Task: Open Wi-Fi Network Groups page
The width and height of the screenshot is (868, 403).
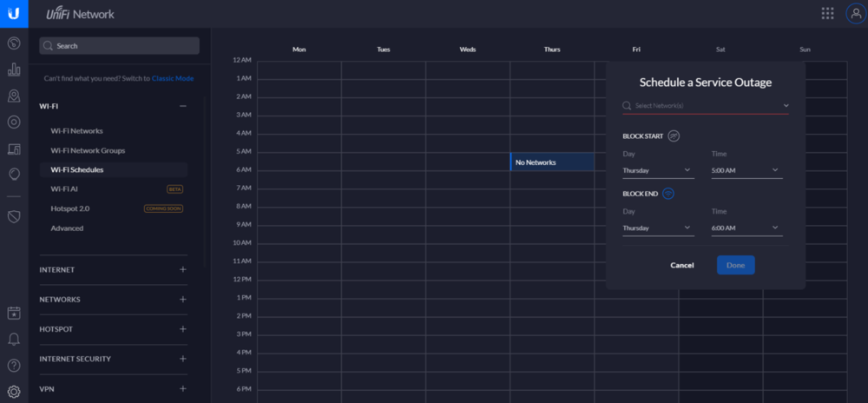Action: [x=88, y=150]
